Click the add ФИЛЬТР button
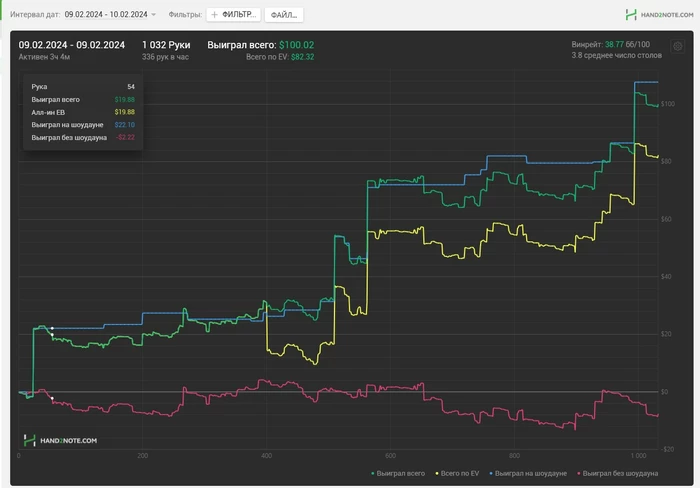Image resolution: width=700 pixels, height=488 pixels. tap(233, 15)
